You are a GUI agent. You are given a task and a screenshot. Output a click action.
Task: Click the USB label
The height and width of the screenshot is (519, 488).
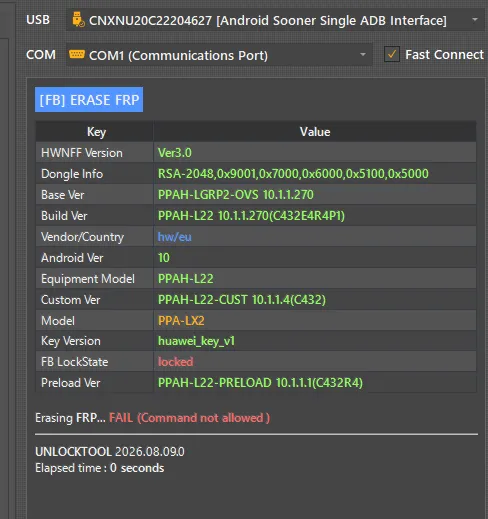(x=38, y=20)
